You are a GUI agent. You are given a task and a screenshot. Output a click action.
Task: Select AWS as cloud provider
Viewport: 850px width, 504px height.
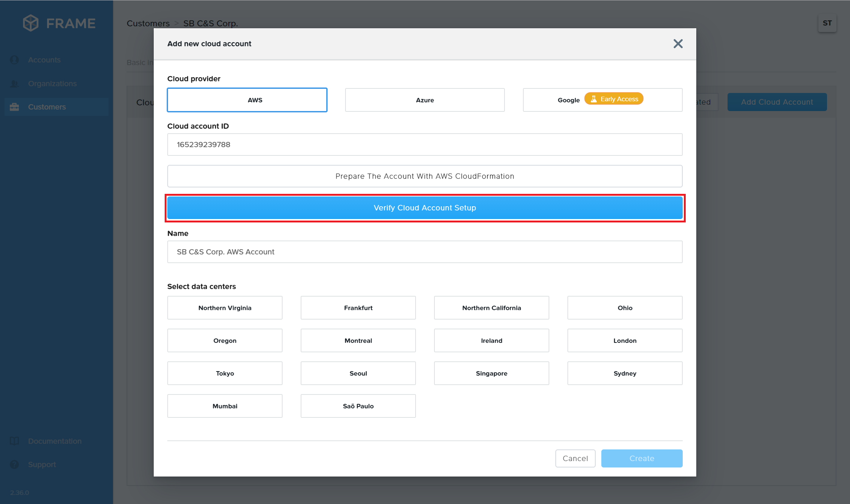[247, 100]
